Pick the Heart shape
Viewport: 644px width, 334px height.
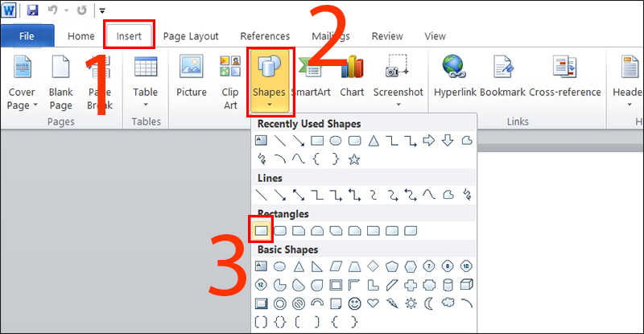[373, 303]
